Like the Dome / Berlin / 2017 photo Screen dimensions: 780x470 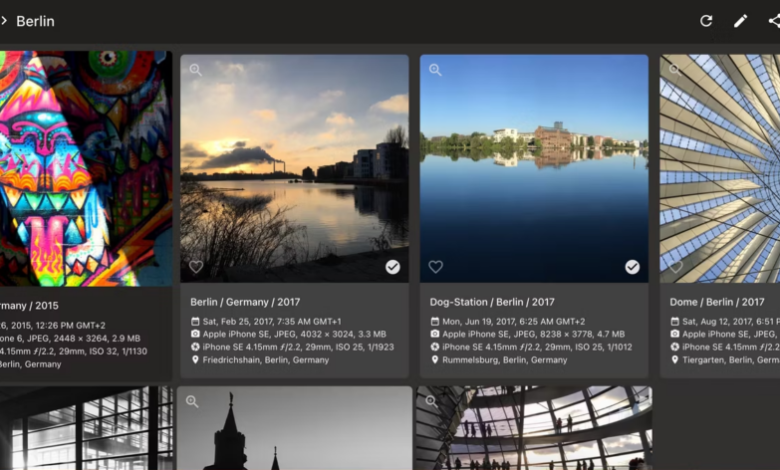coord(676,267)
